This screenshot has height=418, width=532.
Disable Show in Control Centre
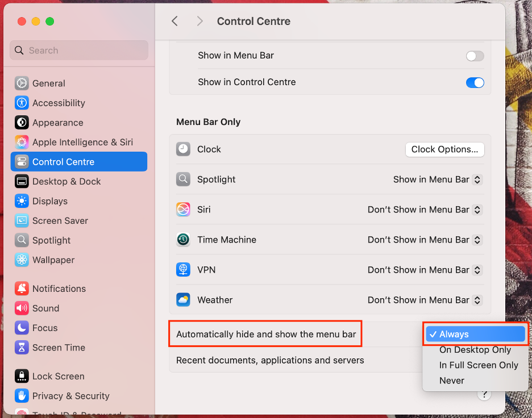[x=475, y=82]
